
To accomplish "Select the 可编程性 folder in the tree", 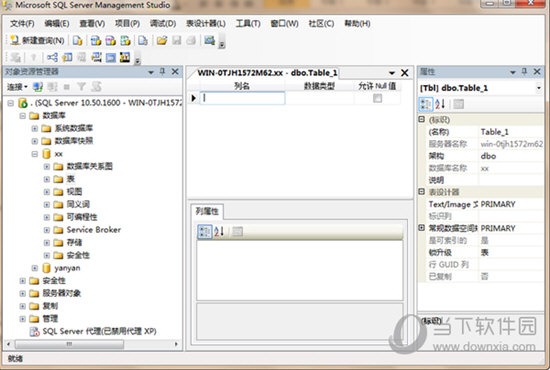I will 82,217.
